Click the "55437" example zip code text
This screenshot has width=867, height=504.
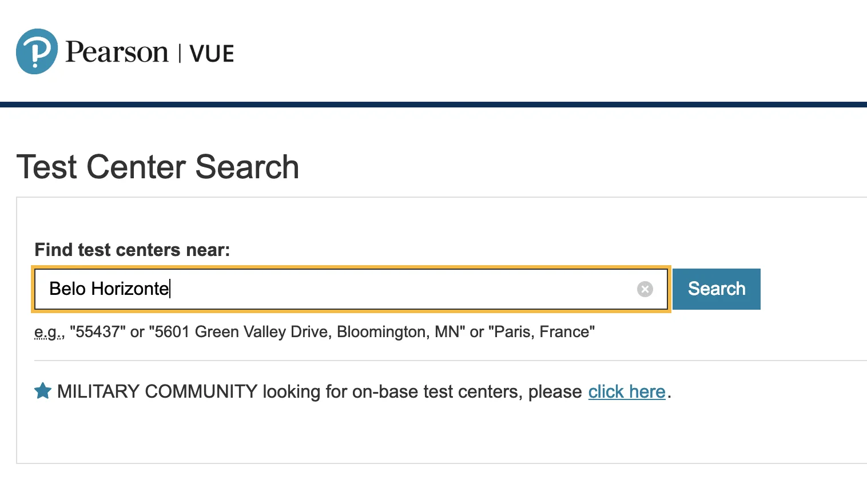point(98,332)
